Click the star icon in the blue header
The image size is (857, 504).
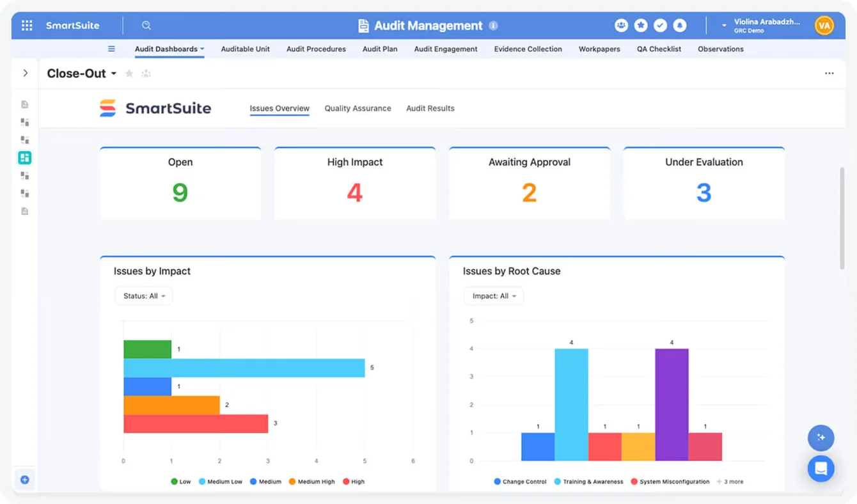[641, 26]
